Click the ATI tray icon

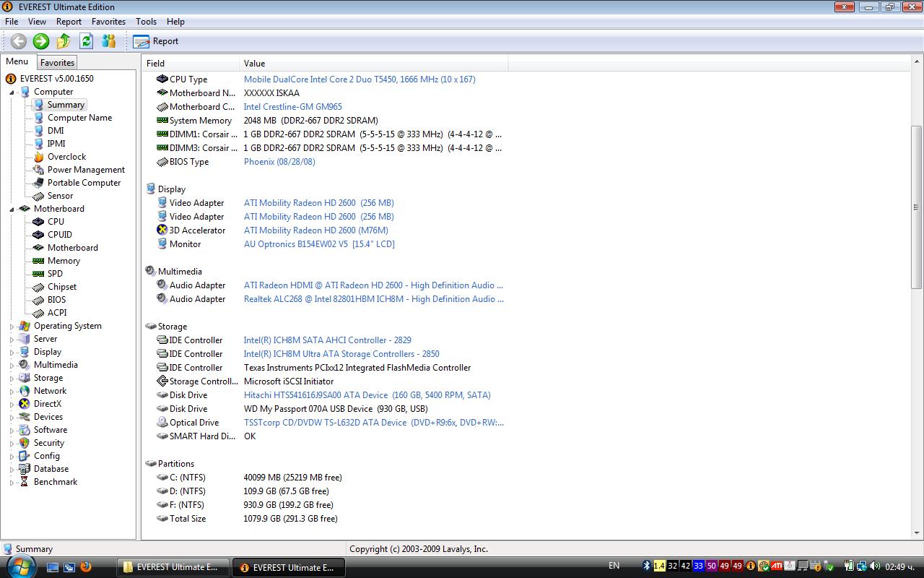click(x=777, y=566)
